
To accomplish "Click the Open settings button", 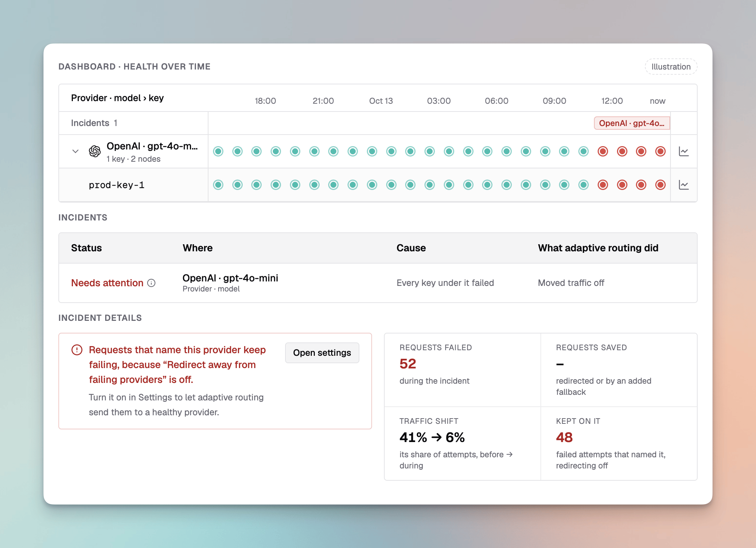I will coord(322,353).
